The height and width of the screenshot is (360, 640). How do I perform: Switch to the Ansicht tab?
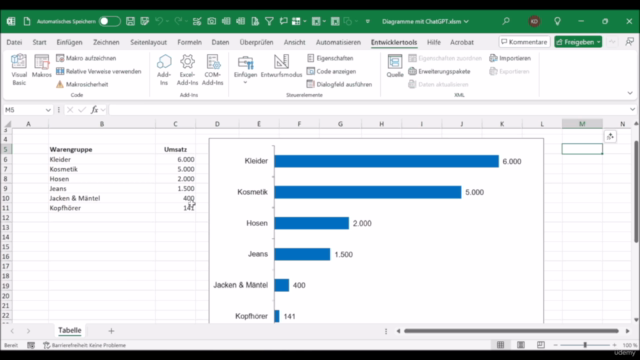(x=295, y=42)
